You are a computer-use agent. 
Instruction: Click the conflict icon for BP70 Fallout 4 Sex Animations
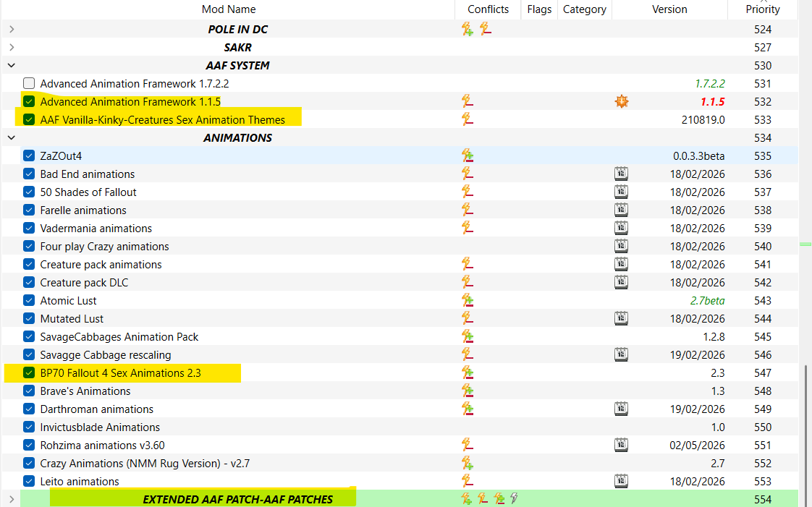pos(468,373)
